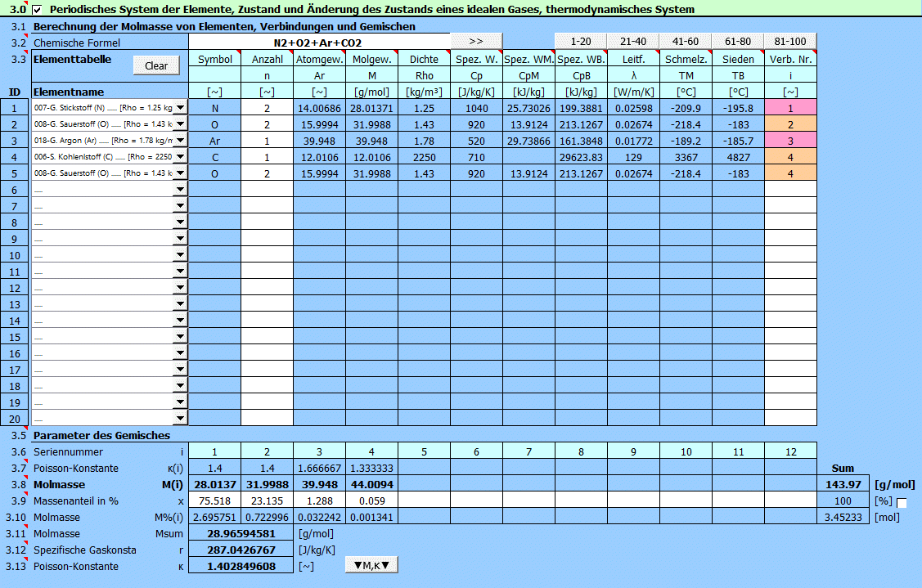Select the 41-60 element range button
The image size is (922, 588).
[x=686, y=42]
